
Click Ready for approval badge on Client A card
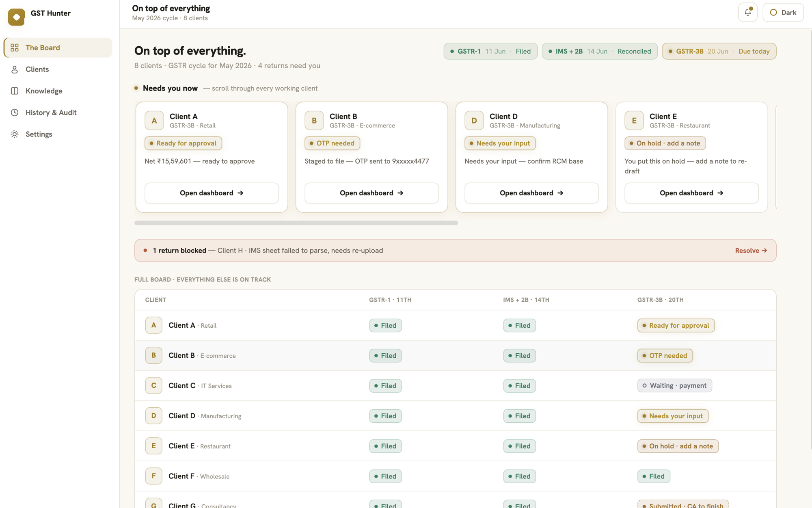183,143
